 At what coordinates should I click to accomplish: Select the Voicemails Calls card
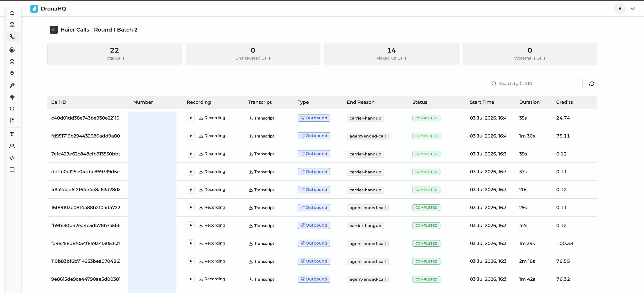point(530,54)
